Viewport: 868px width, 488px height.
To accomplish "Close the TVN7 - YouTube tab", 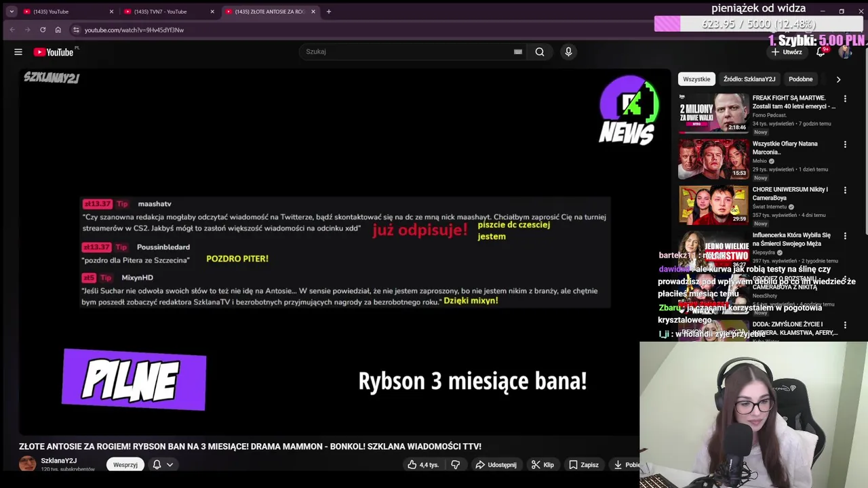I will [x=212, y=12].
